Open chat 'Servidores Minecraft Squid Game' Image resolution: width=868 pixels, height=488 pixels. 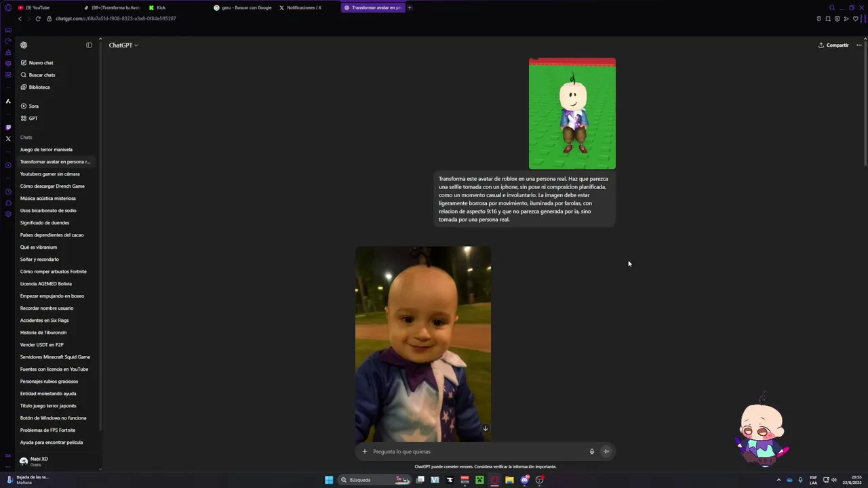[56, 357]
